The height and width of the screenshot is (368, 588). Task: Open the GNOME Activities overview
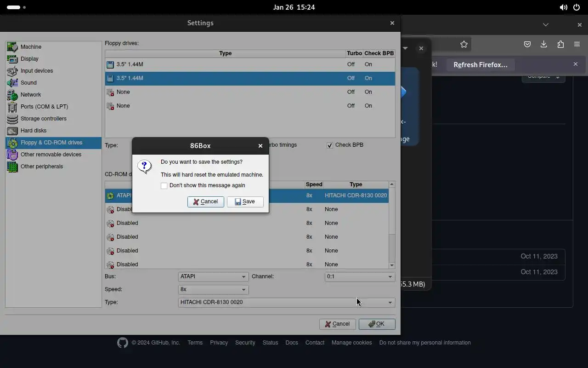point(16,7)
